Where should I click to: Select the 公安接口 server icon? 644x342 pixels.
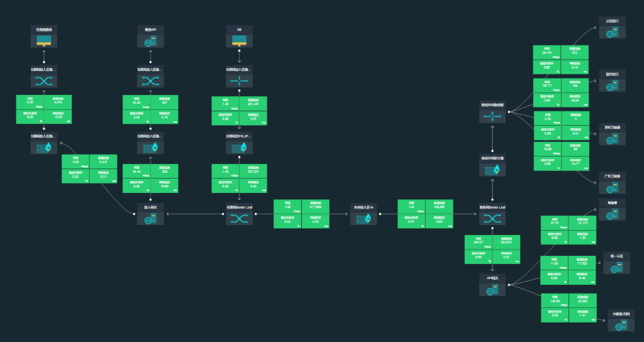[x=612, y=33]
